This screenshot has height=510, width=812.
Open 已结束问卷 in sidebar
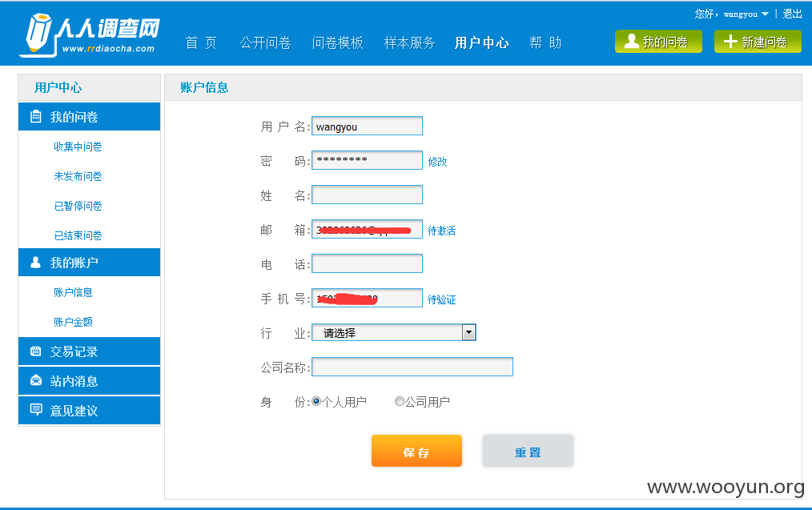pyautogui.click(x=78, y=235)
